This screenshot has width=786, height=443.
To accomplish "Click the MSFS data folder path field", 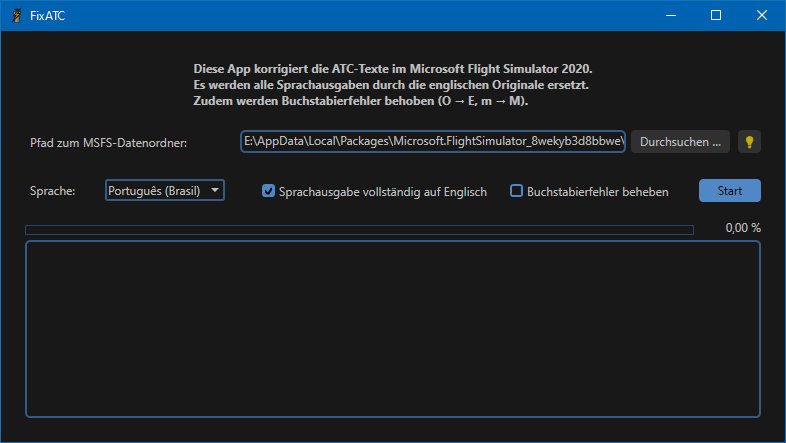I will coord(433,141).
